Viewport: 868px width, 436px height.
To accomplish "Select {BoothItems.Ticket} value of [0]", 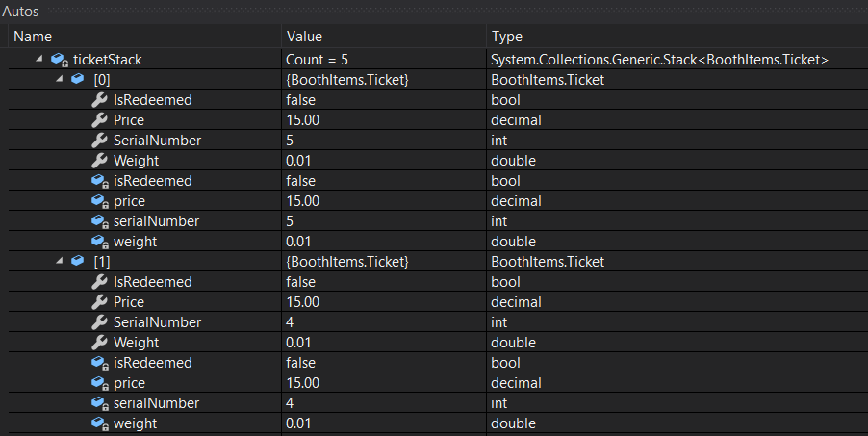I will tap(347, 80).
